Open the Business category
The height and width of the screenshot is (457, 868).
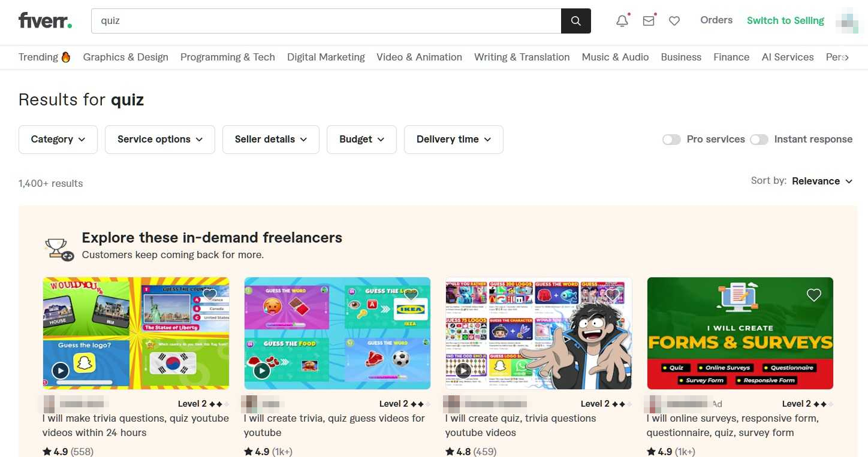[681, 57]
